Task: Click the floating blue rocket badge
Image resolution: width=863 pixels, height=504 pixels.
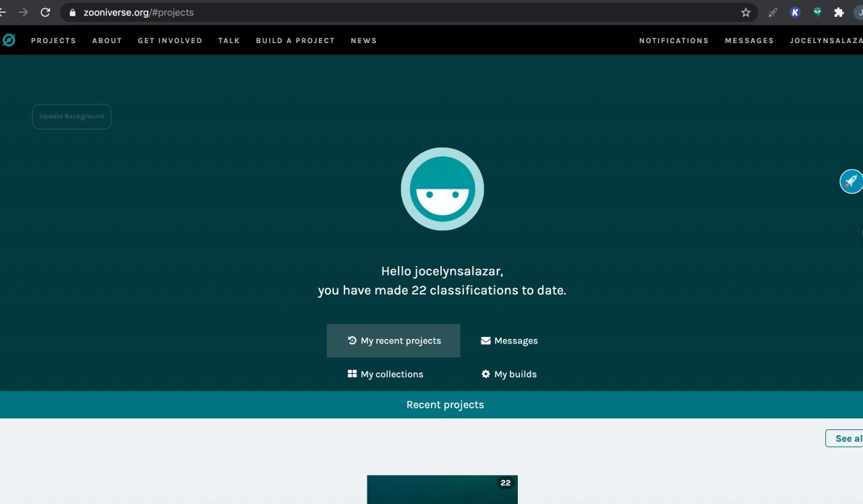Action: 852,181
